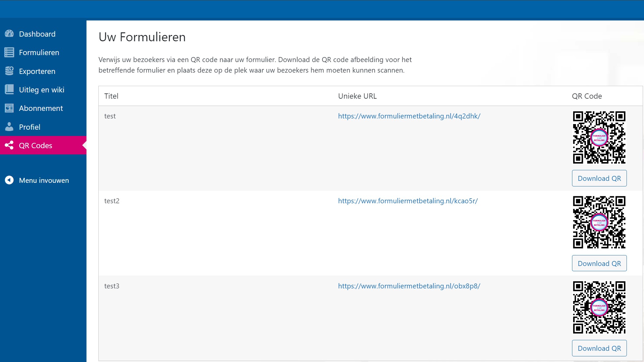Viewport: 644px width, 362px height.
Task: Click the Profiel user icon
Action: click(x=9, y=127)
